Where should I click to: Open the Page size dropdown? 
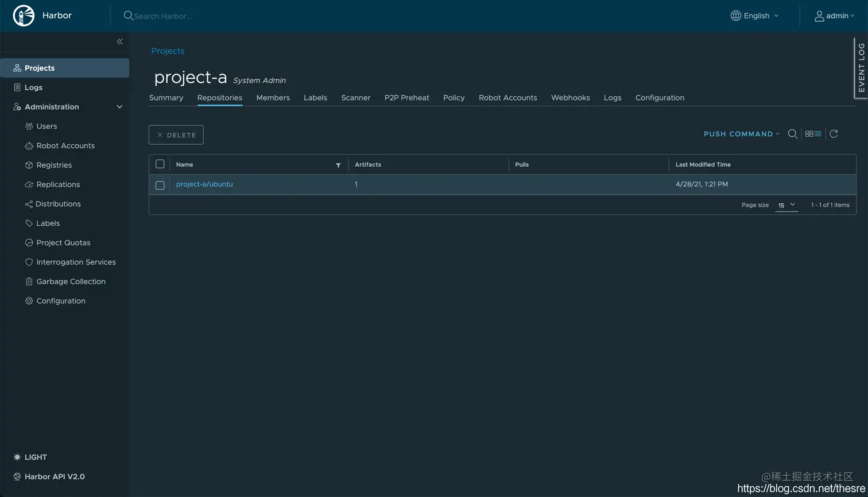pyautogui.click(x=786, y=205)
